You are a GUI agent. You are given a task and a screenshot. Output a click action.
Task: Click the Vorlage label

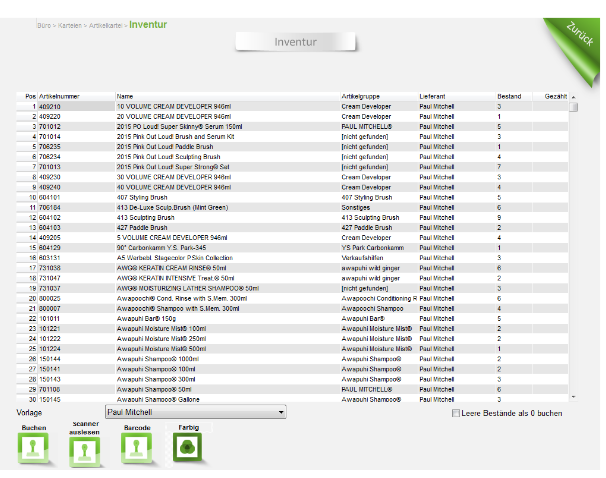point(29,412)
